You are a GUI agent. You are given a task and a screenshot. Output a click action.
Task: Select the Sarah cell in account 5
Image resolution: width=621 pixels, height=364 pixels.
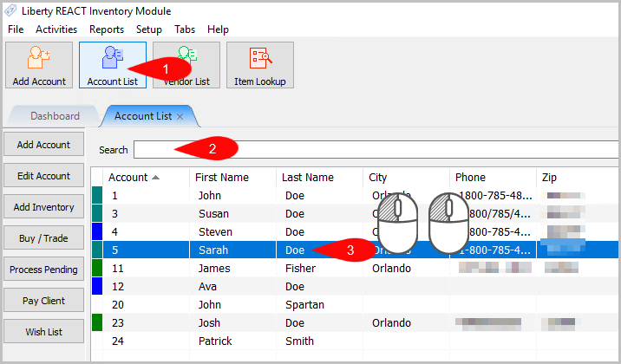tap(232, 250)
